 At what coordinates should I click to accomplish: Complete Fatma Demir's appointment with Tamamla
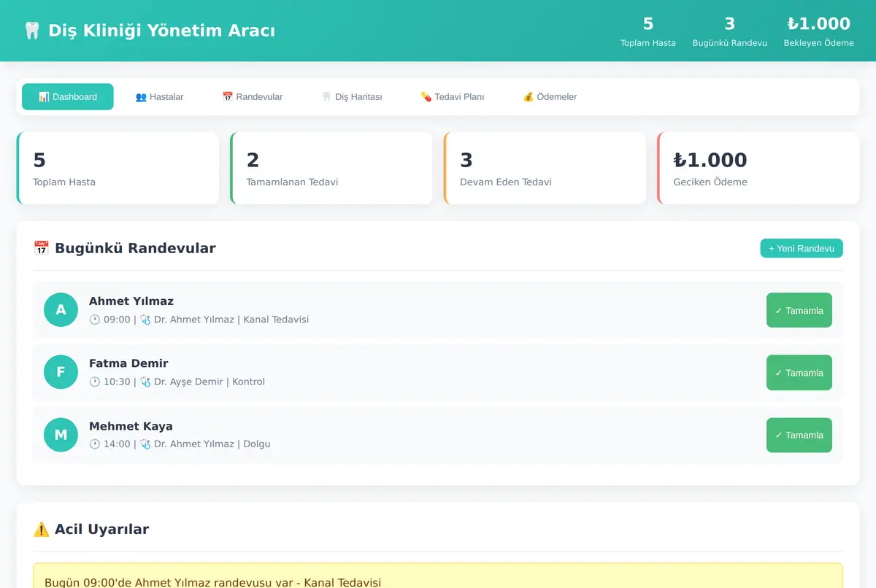[x=799, y=373]
